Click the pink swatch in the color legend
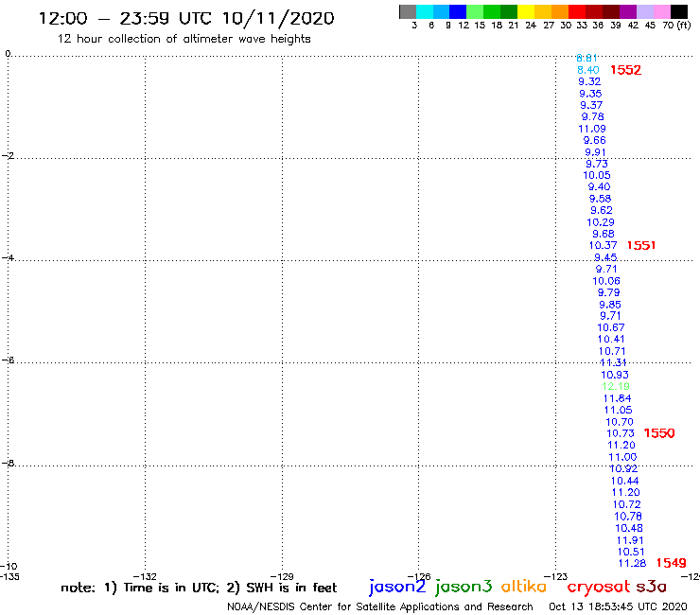This screenshot has height=615, width=700. (662, 11)
